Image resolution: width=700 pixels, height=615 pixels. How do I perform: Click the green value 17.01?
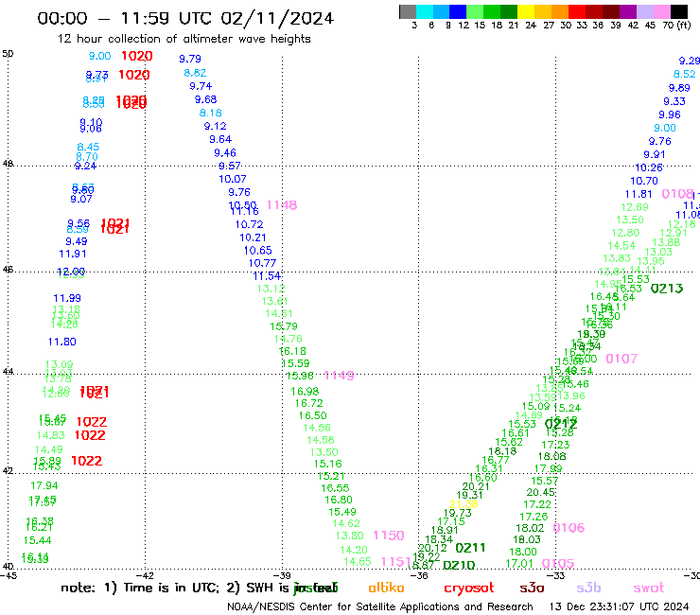519,564
